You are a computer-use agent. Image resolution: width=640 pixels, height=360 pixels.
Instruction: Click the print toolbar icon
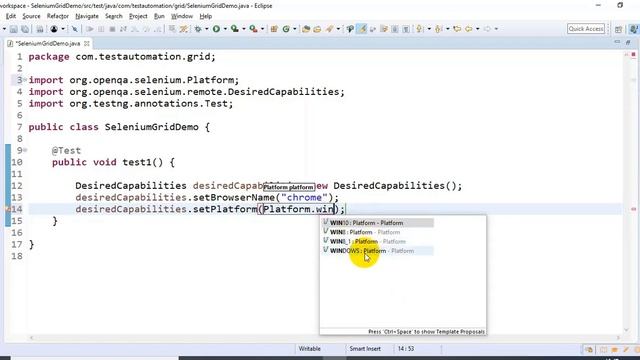pos(40,29)
